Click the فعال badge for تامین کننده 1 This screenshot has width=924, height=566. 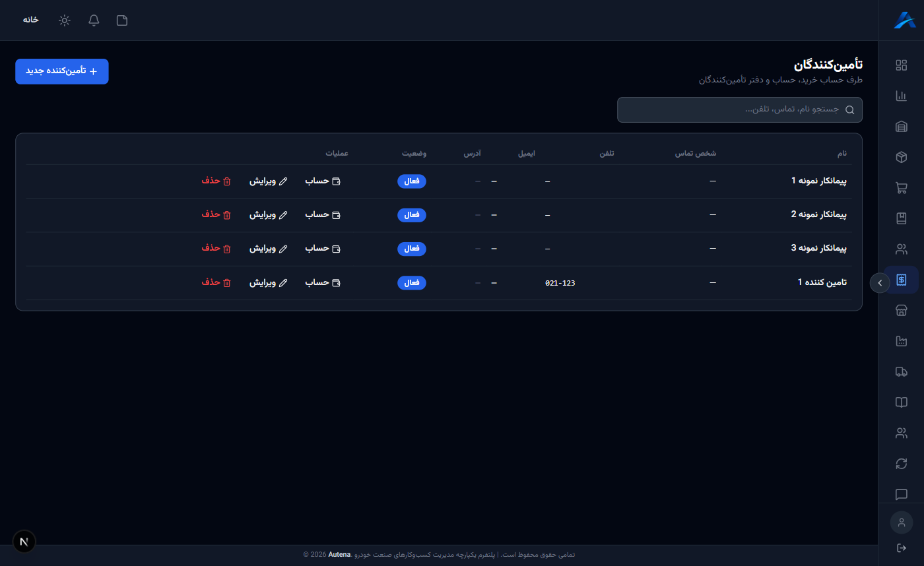click(x=412, y=283)
